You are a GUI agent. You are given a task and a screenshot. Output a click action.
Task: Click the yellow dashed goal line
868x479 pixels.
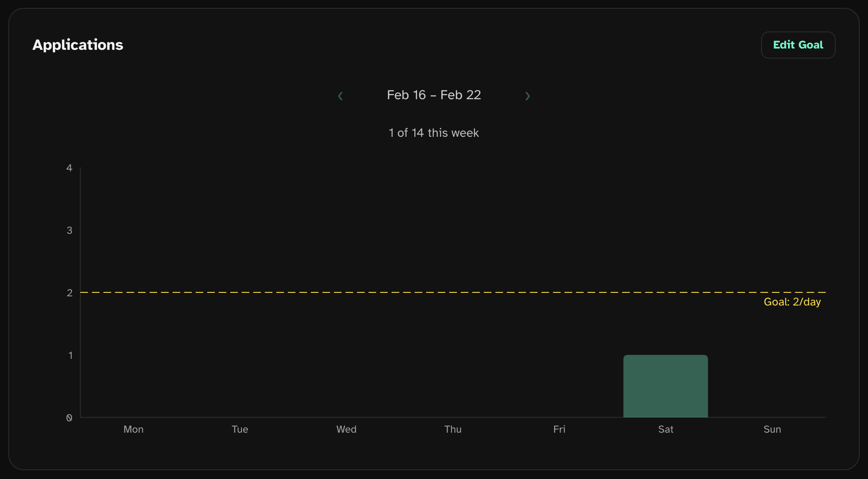coord(437,292)
